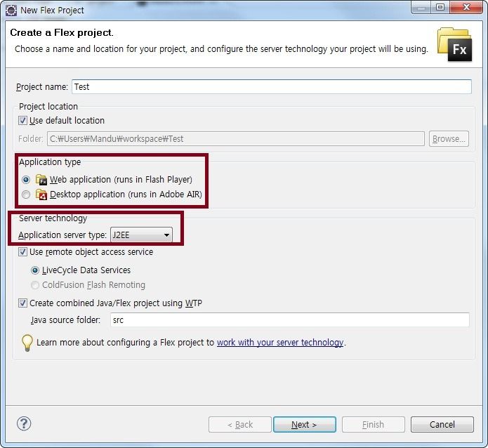The image size is (488, 448).
Task: Click the Next button
Action: (x=305, y=425)
